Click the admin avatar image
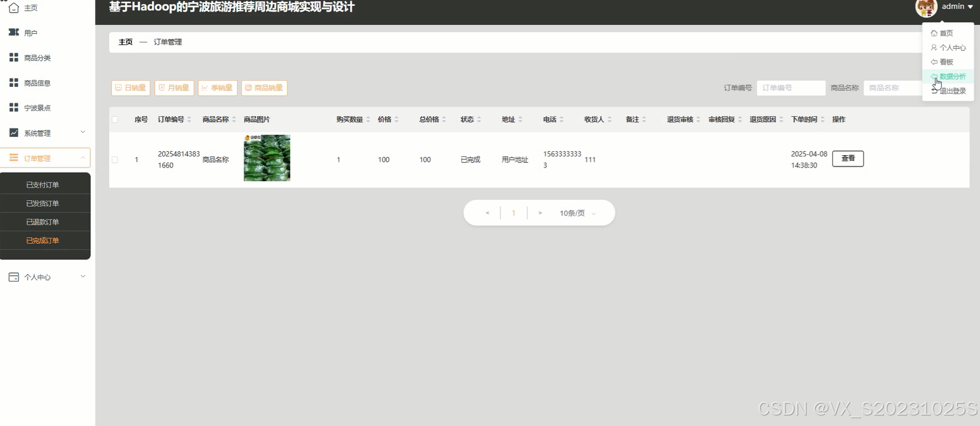Screen dimensions: 980x426 (x=926, y=7)
